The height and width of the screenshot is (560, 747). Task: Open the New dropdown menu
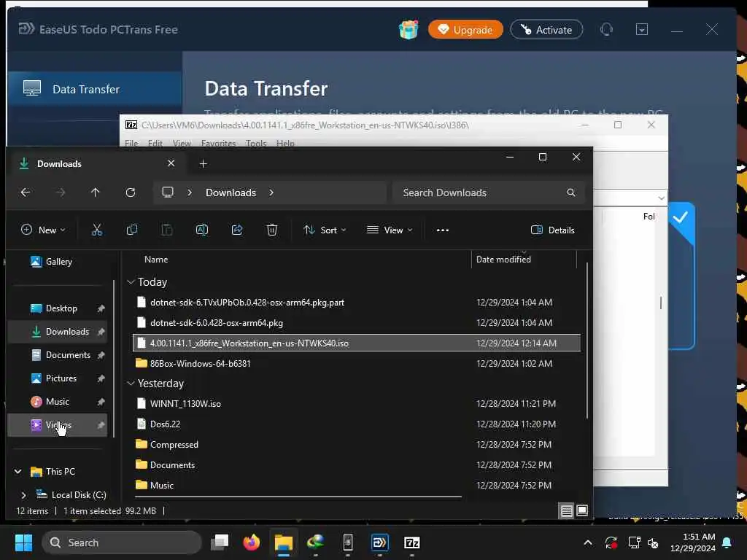[x=43, y=230]
